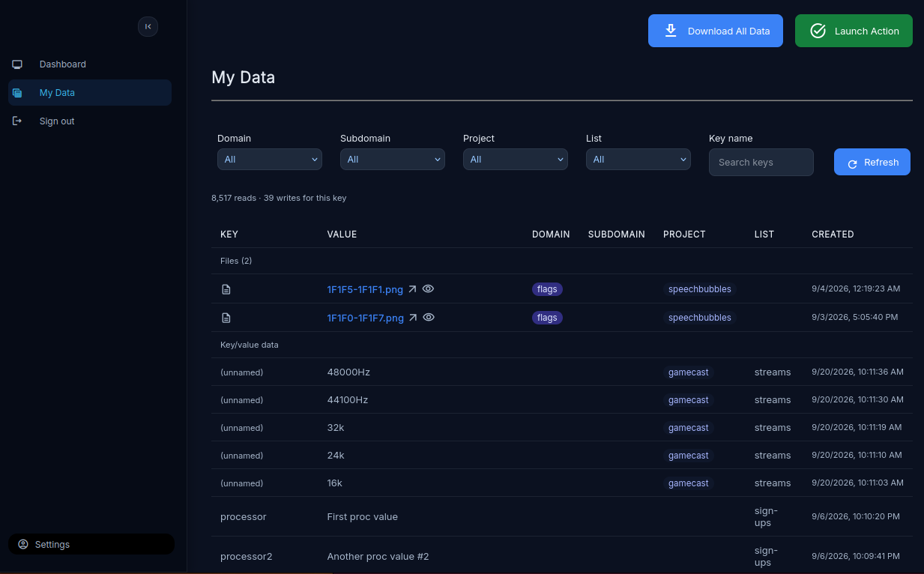Click the Sign out arrow icon
This screenshot has height=574, width=924.
click(x=17, y=121)
